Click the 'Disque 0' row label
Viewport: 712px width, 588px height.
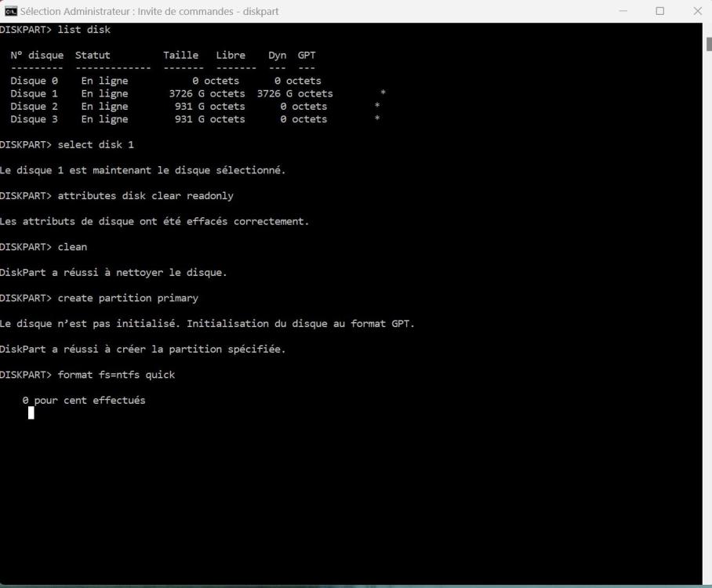(34, 81)
